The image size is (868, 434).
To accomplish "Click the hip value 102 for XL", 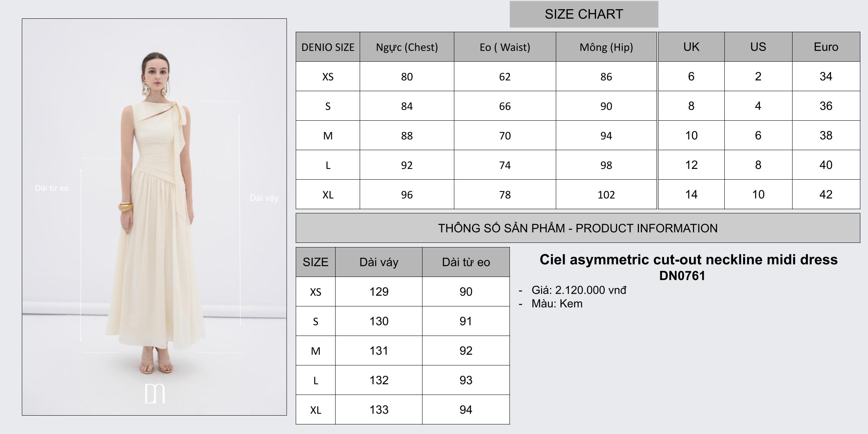I will click(x=606, y=195).
